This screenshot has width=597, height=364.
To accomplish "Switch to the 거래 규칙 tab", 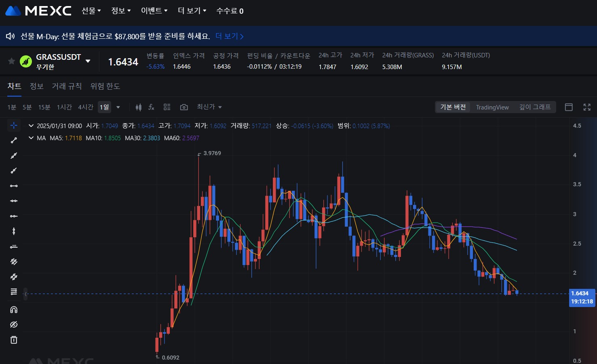I will click(x=67, y=86).
